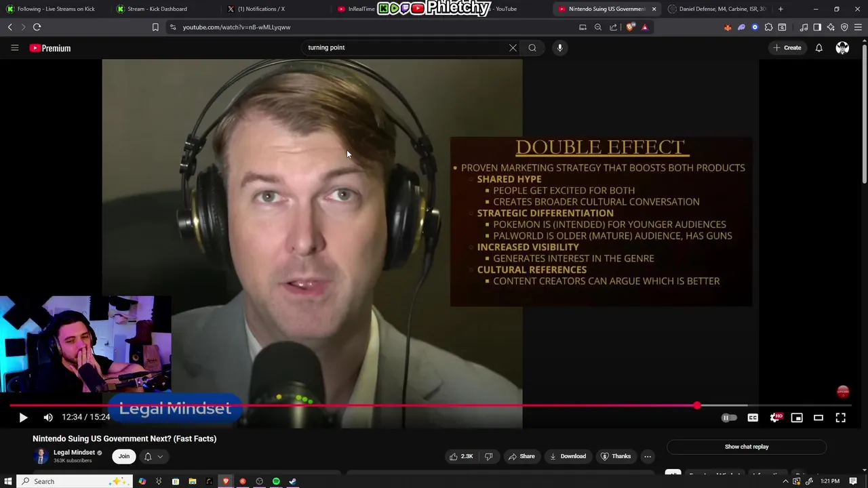
Task: Click the zoom-out magnifier in address bar
Action: click(x=597, y=27)
